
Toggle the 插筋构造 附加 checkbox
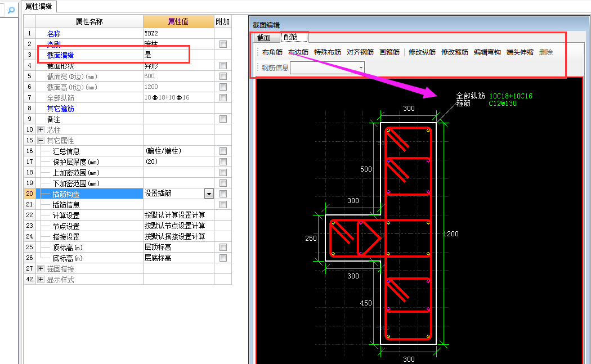[x=223, y=194]
